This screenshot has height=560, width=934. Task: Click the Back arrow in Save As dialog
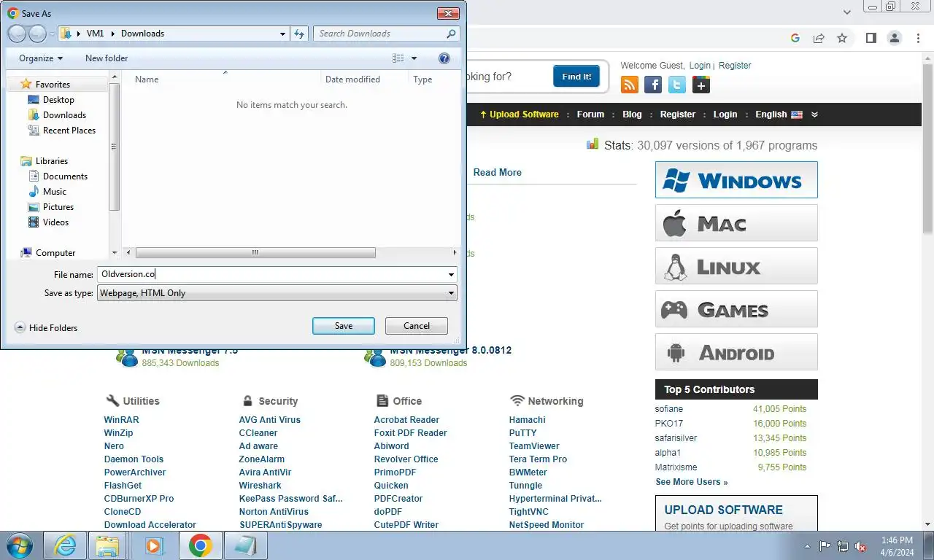point(18,34)
